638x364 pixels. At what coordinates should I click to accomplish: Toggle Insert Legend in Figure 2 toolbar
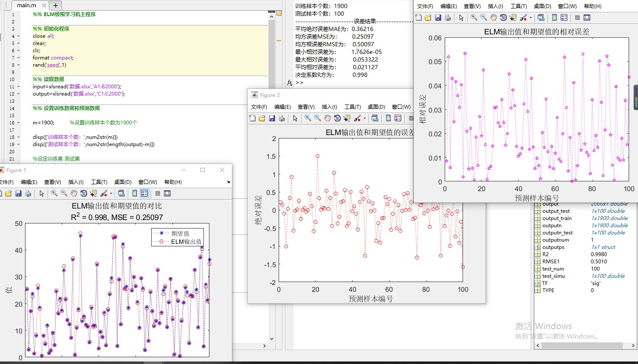click(398, 118)
